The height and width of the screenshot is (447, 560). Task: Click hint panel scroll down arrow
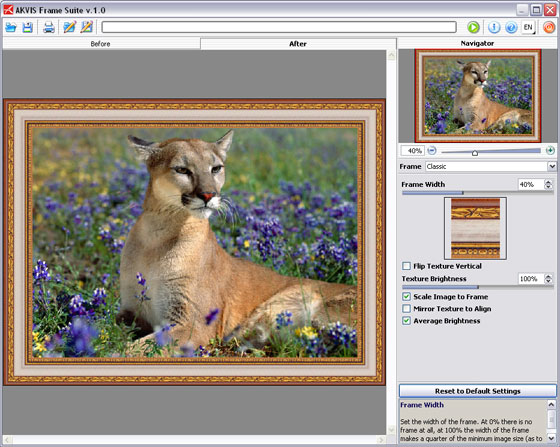(551, 438)
